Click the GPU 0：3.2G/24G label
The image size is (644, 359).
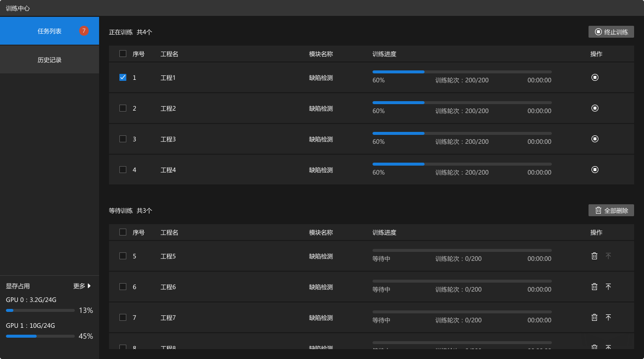(31, 300)
